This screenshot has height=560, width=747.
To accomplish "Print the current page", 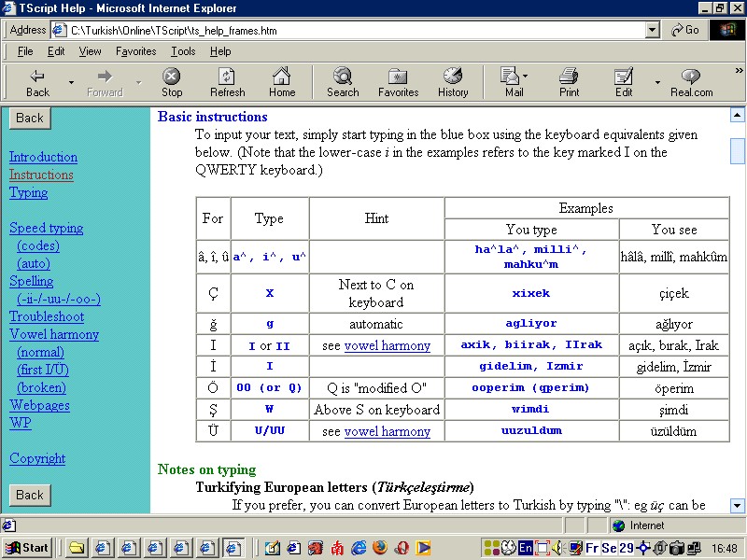I will point(569,82).
